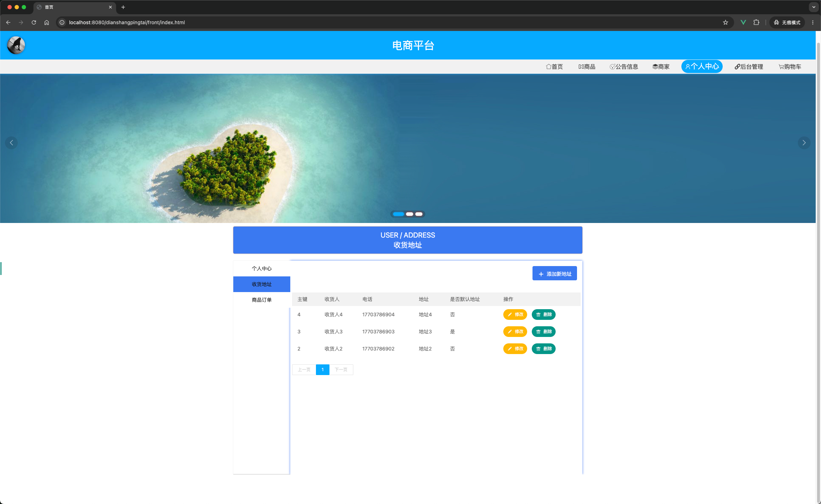View site information icon in address bar
The height and width of the screenshot is (504, 821).
(62, 22)
